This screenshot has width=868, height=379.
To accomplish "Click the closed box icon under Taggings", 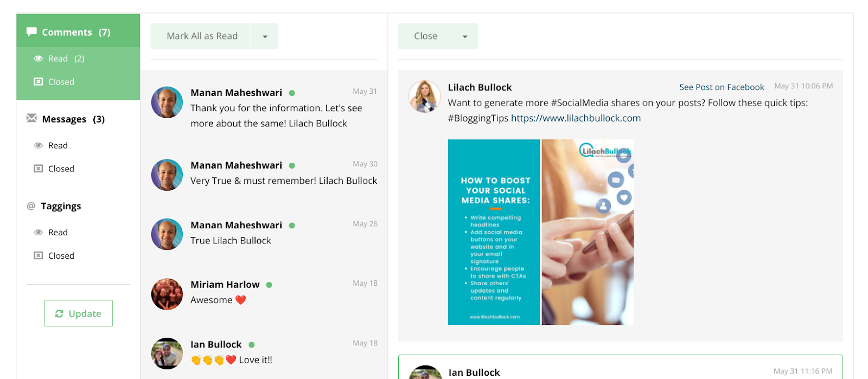I will 39,255.
